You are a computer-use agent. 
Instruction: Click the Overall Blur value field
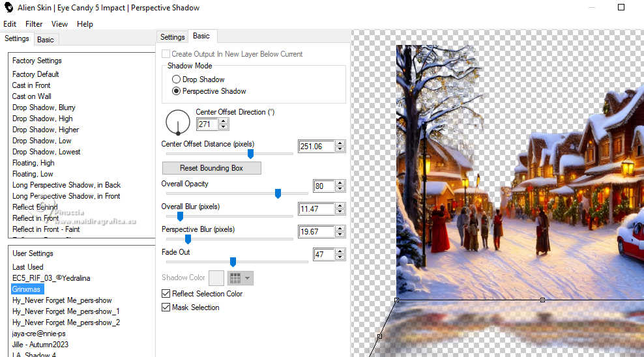point(316,209)
